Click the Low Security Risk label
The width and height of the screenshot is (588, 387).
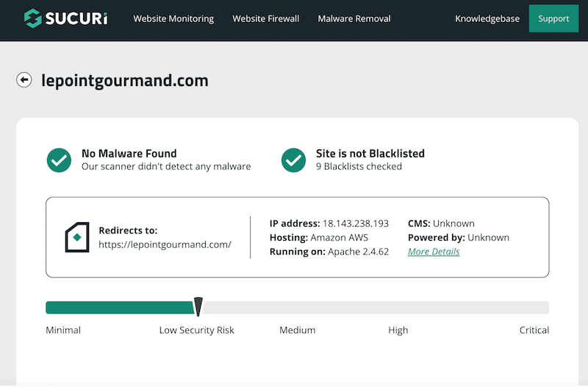click(196, 330)
